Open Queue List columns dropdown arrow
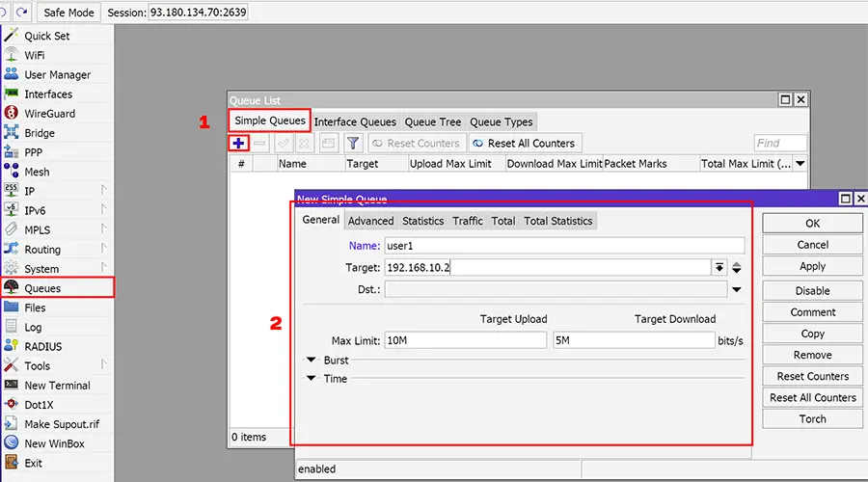The width and height of the screenshot is (868, 482). [800, 164]
